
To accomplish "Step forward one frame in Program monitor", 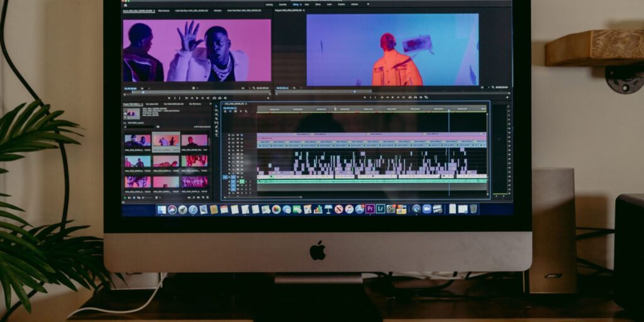I will [x=398, y=97].
